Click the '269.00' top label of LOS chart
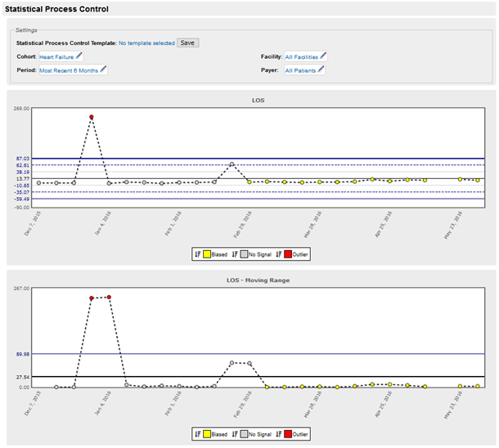The height and width of the screenshot is (448, 499). tap(21, 109)
